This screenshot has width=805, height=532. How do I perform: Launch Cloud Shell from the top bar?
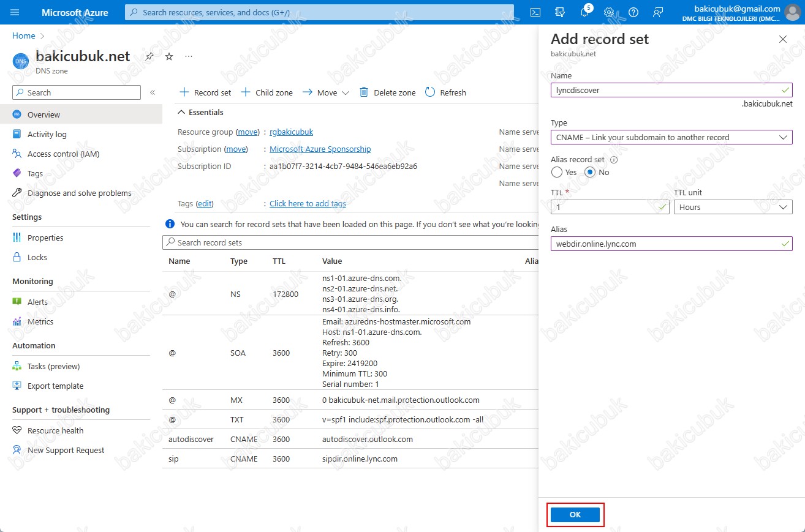pos(535,12)
